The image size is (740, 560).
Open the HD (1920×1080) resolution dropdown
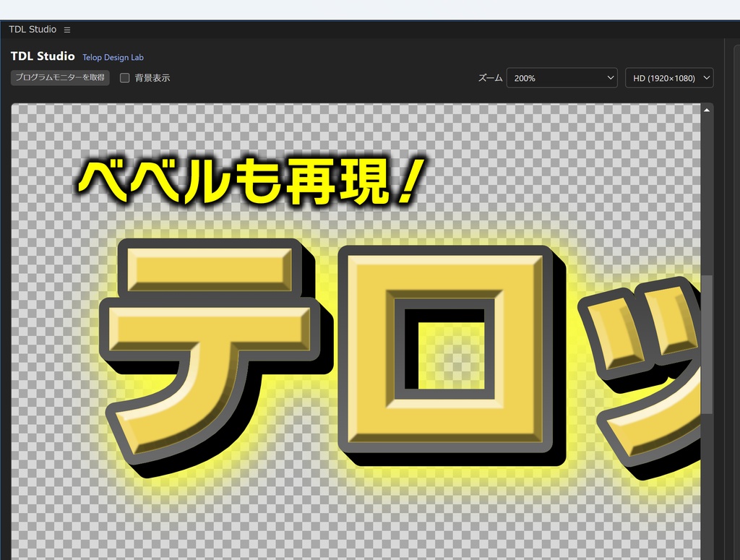(669, 78)
